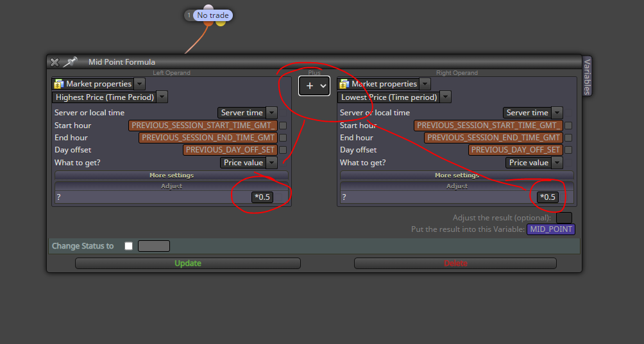Open the Variables side tab
Image resolution: width=644 pixels, height=344 pixels.
coord(587,77)
